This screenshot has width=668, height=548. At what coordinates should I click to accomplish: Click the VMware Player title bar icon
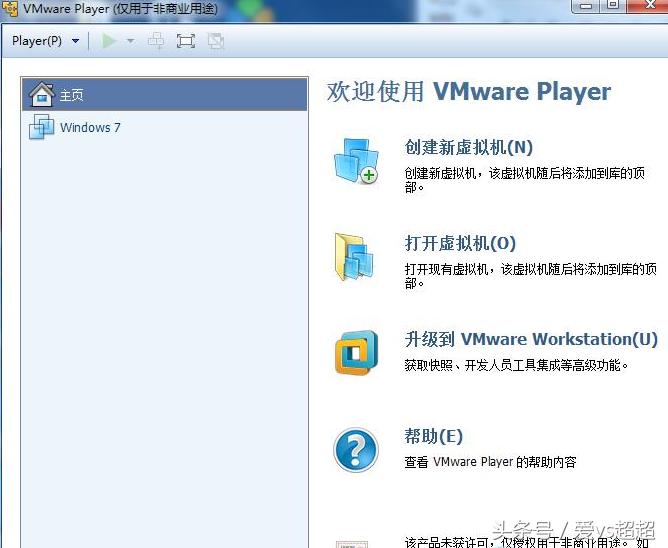[10, 9]
